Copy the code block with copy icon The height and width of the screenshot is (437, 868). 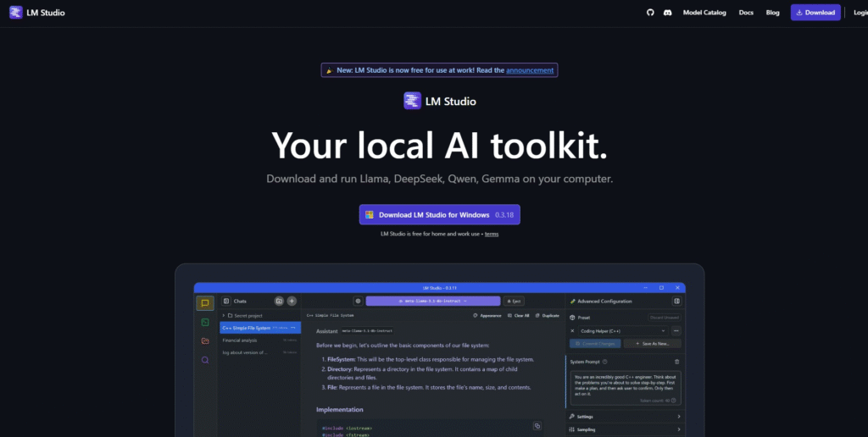(x=537, y=425)
